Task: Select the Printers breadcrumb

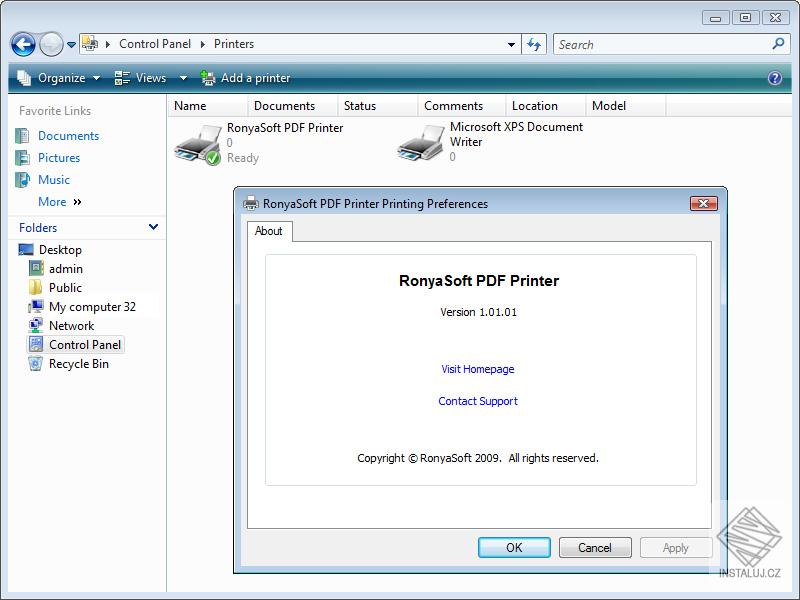Action: click(234, 44)
